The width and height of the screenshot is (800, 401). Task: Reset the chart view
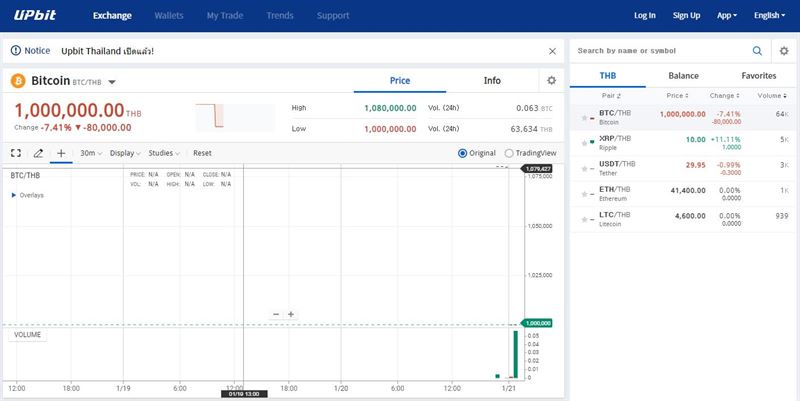tap(203, 153)
